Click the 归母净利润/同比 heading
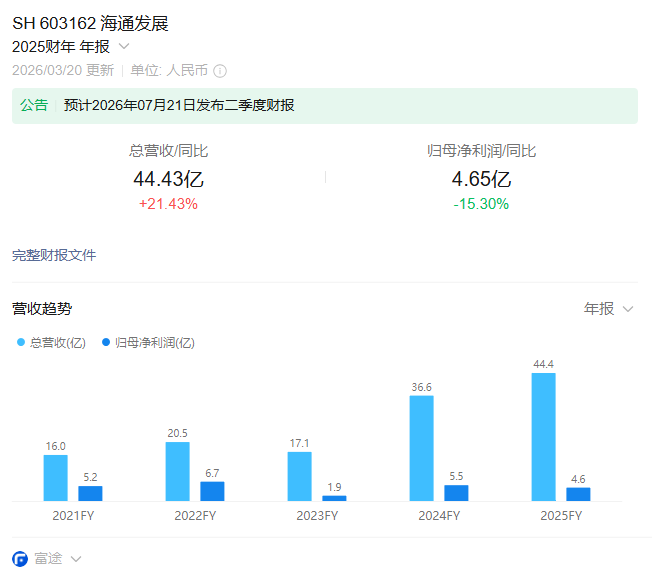The width and height of the screenshot is (652, 578). click(481, 151)
